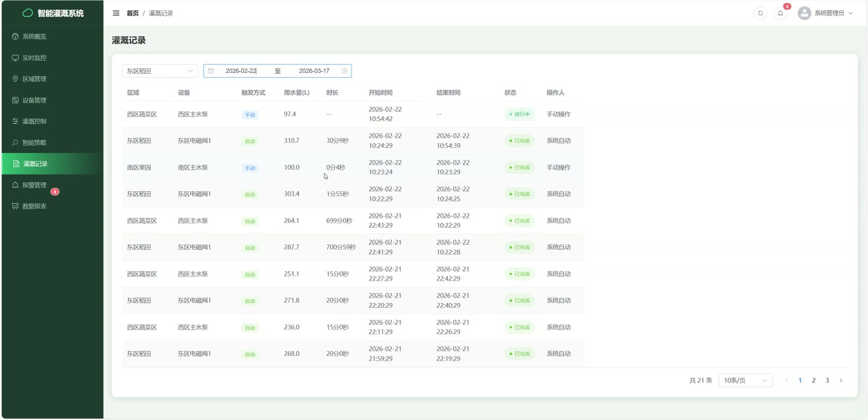Click the duration 700分59秒
This screenshot has height=420, width=868.
(x=341, y=247)
